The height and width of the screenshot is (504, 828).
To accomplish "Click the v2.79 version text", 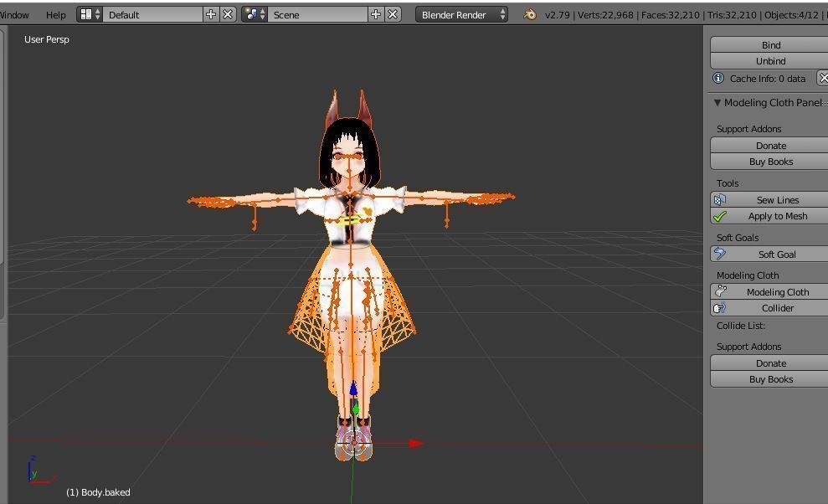I will coord(557,15).
